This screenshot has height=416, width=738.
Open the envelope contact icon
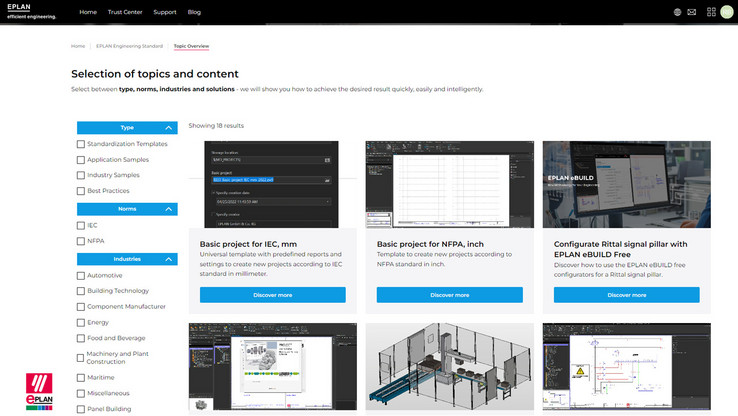pyautogui.click(x=691, y=12)
